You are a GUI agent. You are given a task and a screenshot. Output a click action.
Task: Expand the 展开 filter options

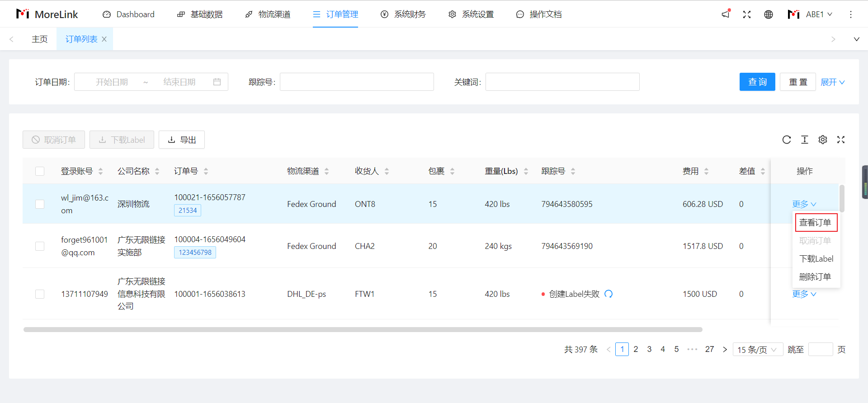point(832,82)
